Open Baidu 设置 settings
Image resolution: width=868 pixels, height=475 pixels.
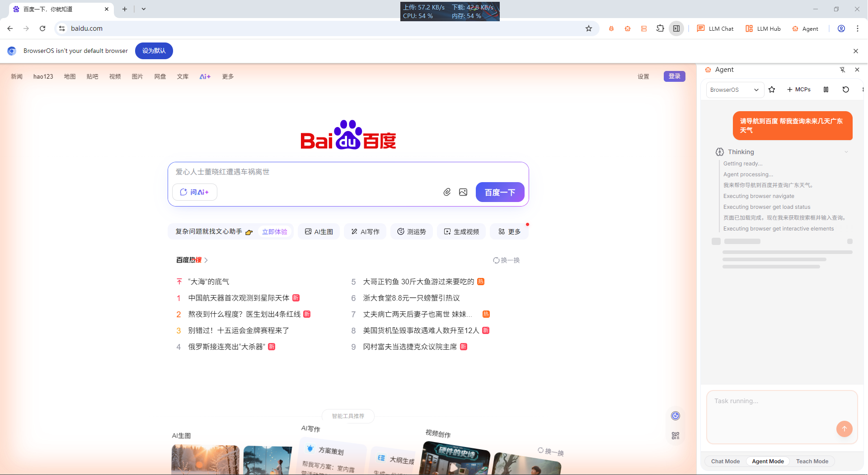click(643, 76)
